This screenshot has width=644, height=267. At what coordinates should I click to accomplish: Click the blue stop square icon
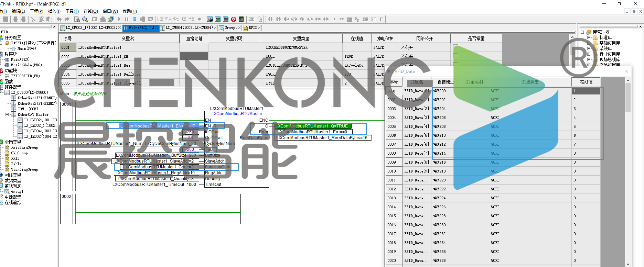135,19
